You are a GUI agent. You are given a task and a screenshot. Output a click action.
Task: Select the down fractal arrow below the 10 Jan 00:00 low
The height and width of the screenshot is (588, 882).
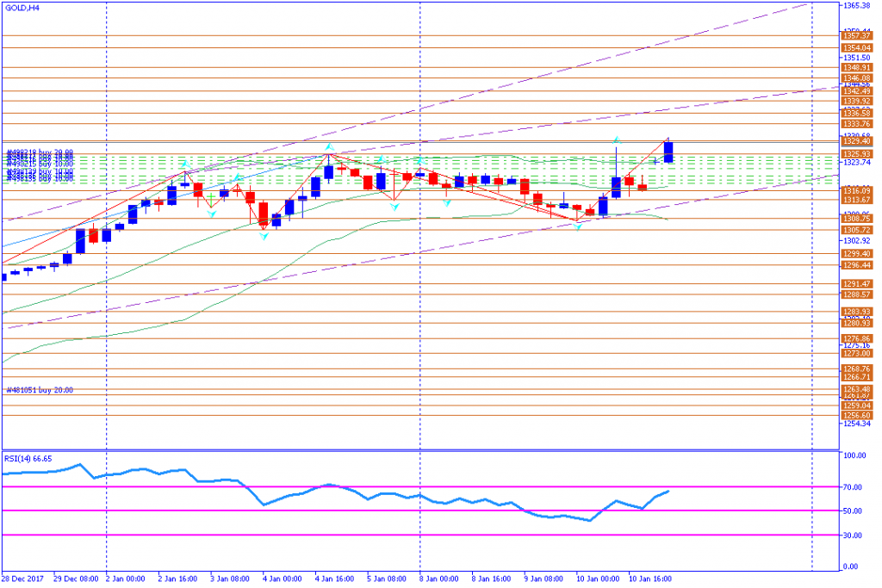pos(578,226)
